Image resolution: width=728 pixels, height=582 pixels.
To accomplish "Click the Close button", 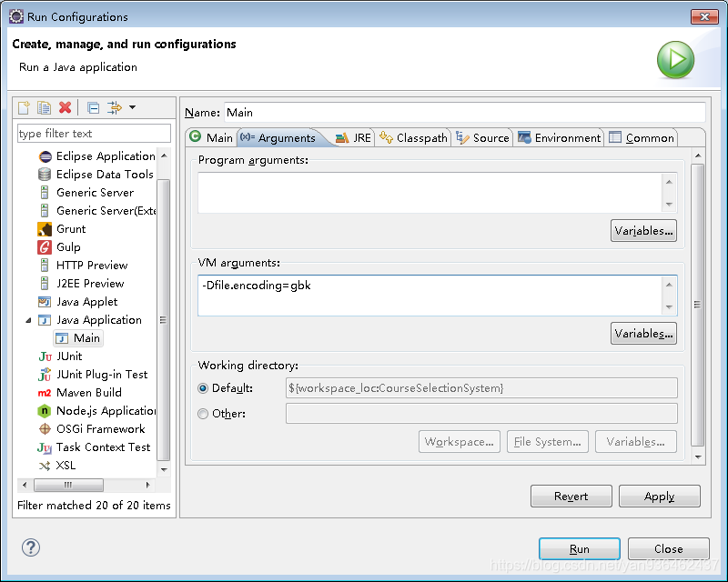I will (669, 549).
